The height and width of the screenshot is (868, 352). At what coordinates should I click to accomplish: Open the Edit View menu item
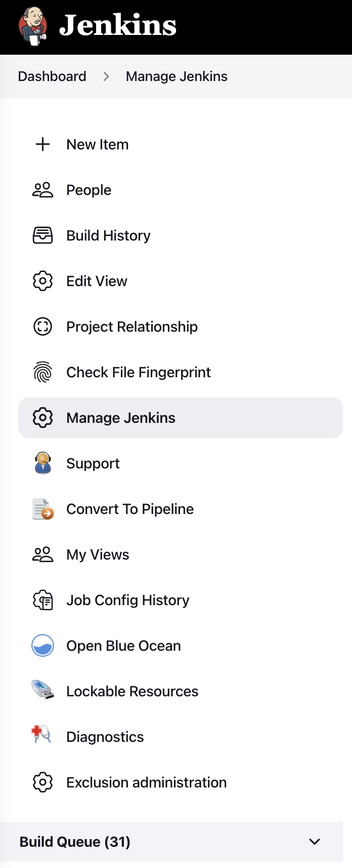(97, 281)
